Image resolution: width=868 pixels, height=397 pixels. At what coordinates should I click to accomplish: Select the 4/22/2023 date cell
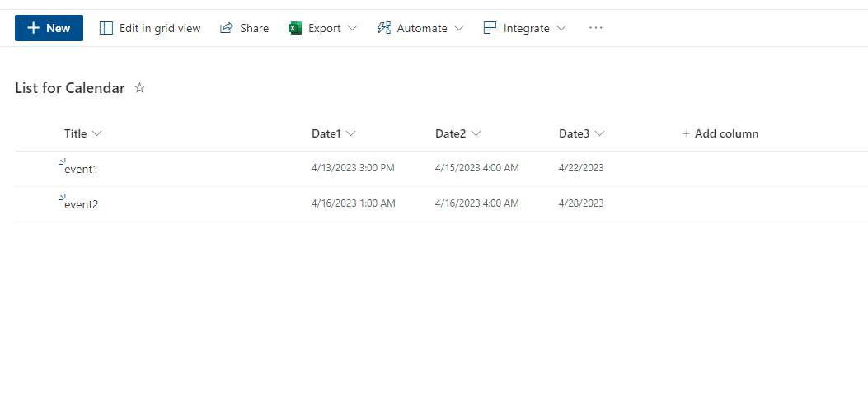pos(581,167)
